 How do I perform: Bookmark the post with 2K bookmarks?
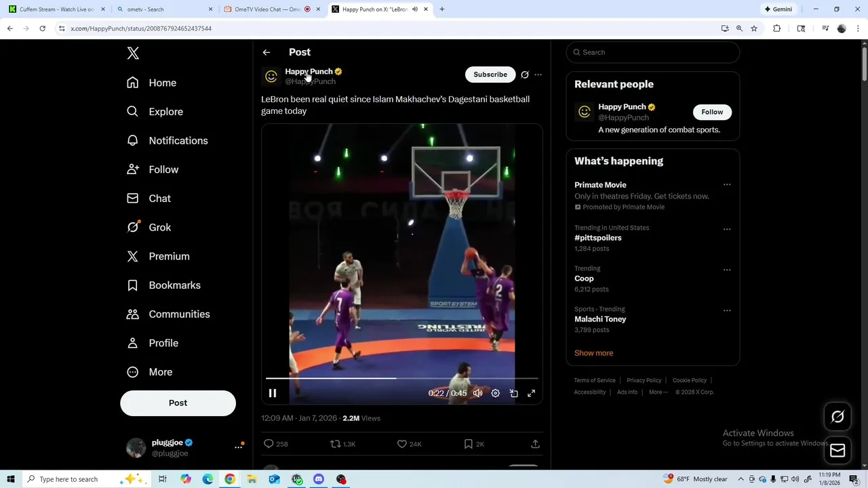[469, 444]
